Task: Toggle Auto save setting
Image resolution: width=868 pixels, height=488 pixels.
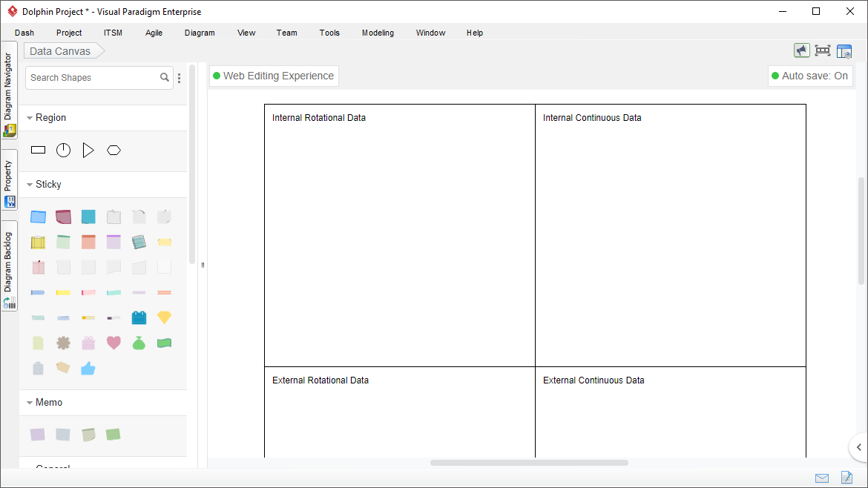Action: coord(810,76)
